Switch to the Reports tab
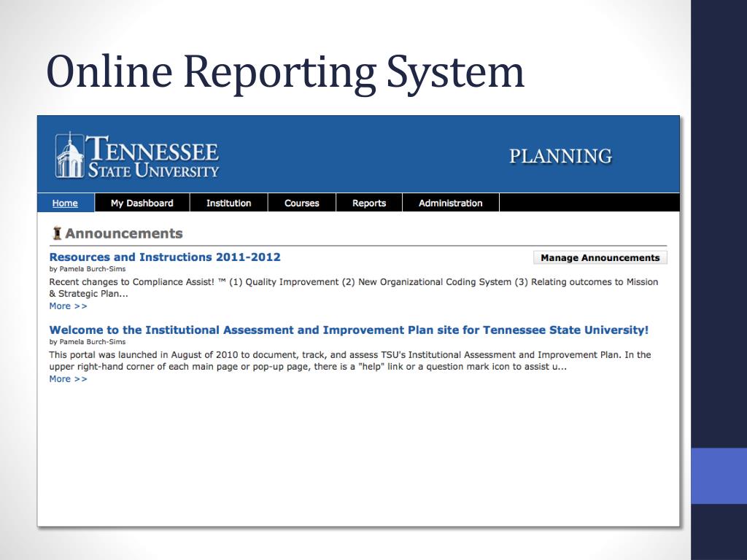 click(x=369, y=203)
